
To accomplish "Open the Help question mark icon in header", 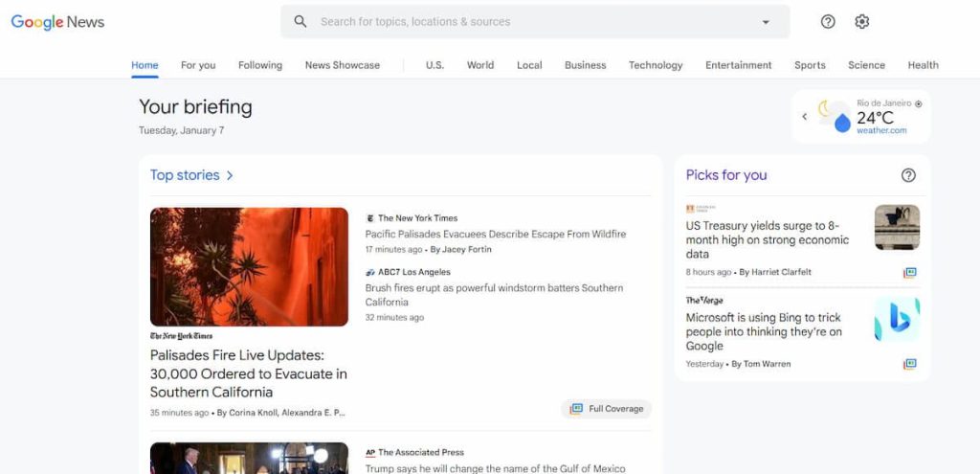I will click(x=828, y=22).
